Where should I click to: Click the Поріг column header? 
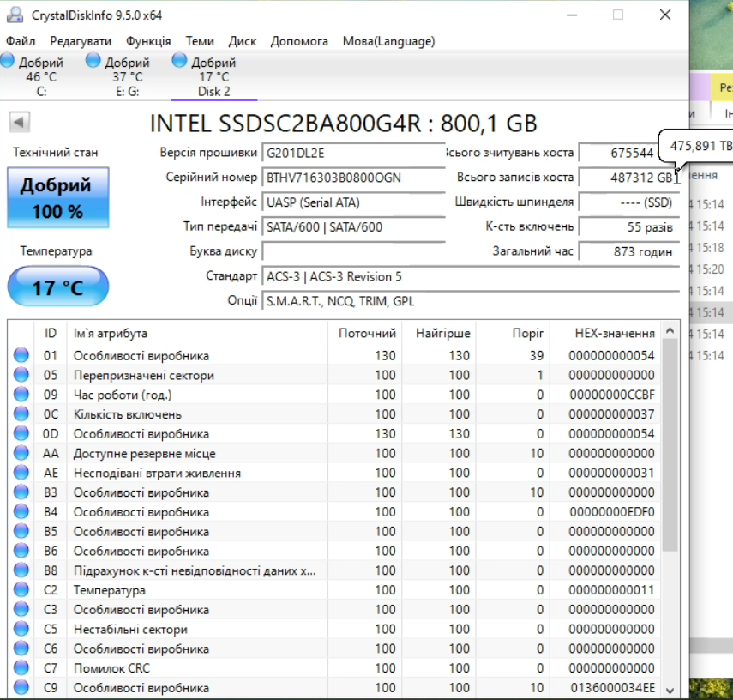coord(513,333)
